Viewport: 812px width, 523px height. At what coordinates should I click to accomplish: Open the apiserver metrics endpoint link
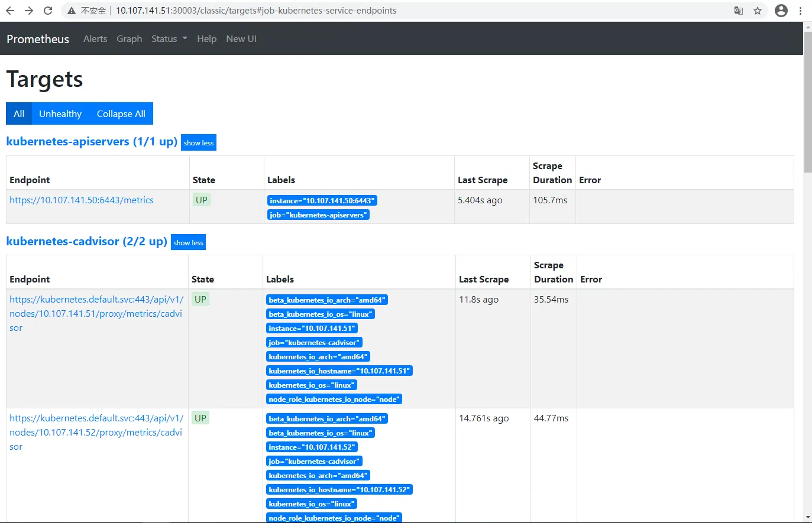coord(82,200)
